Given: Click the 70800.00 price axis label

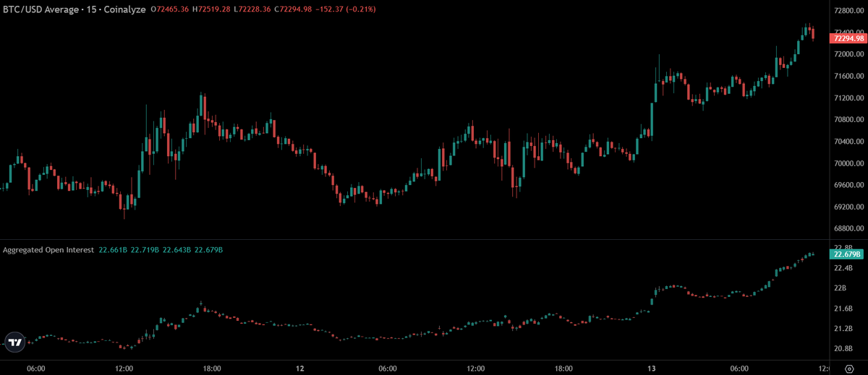Looking at the screenshot, I should click(x=848, y=119).
